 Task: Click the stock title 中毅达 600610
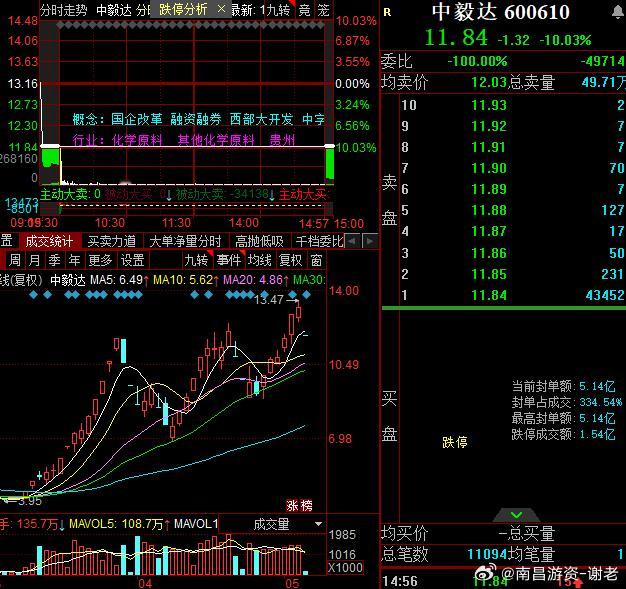501,12
